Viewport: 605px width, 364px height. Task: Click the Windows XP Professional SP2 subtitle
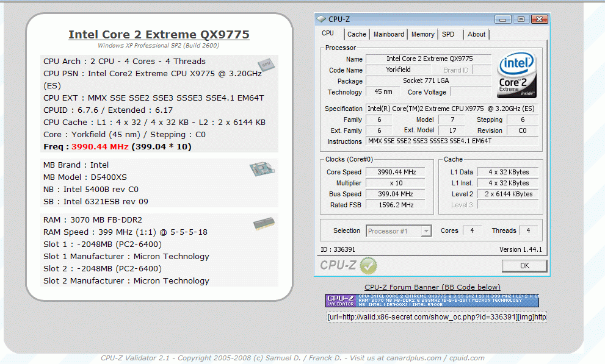point(158,46)
